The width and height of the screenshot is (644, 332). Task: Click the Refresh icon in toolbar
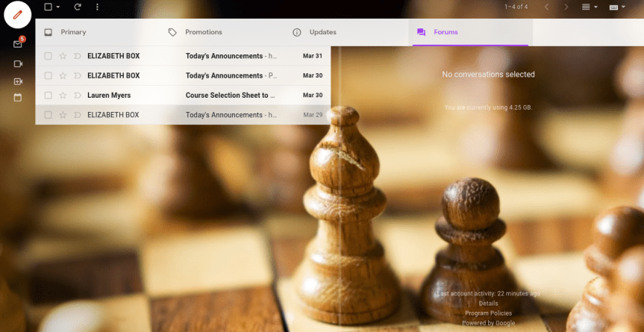[78, 7]
